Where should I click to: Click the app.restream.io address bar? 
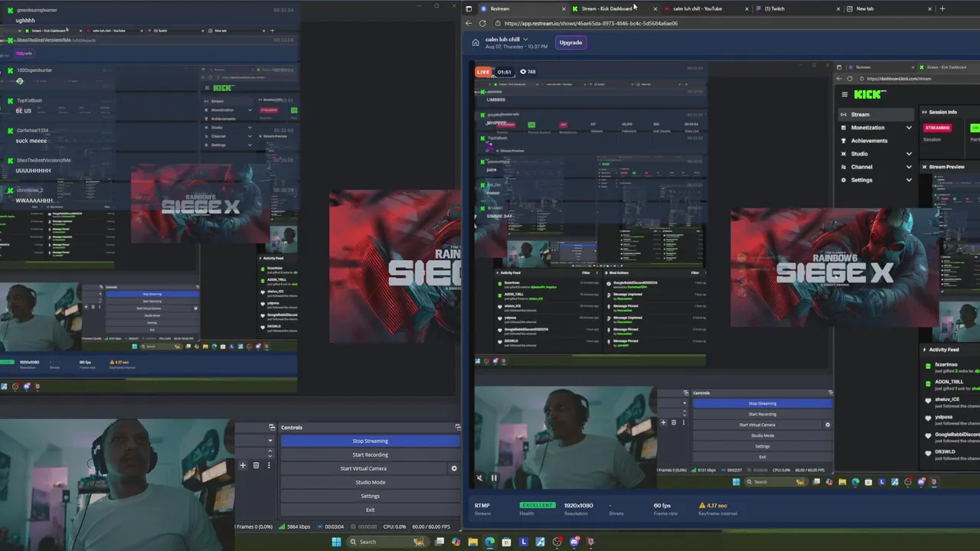coord(735,23)
